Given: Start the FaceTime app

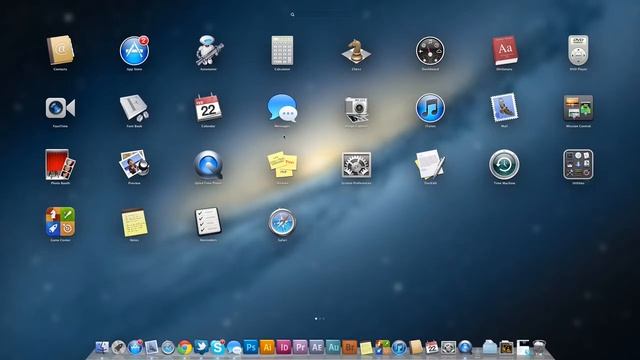Looking at the screenshot, I should click(60, 108).
